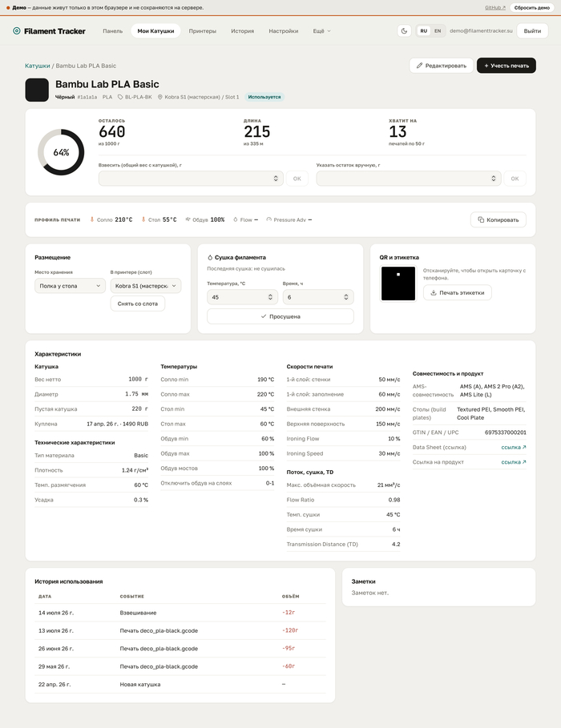
Task: Click the Filament Tracker logo icon
Action: [17, 31]
